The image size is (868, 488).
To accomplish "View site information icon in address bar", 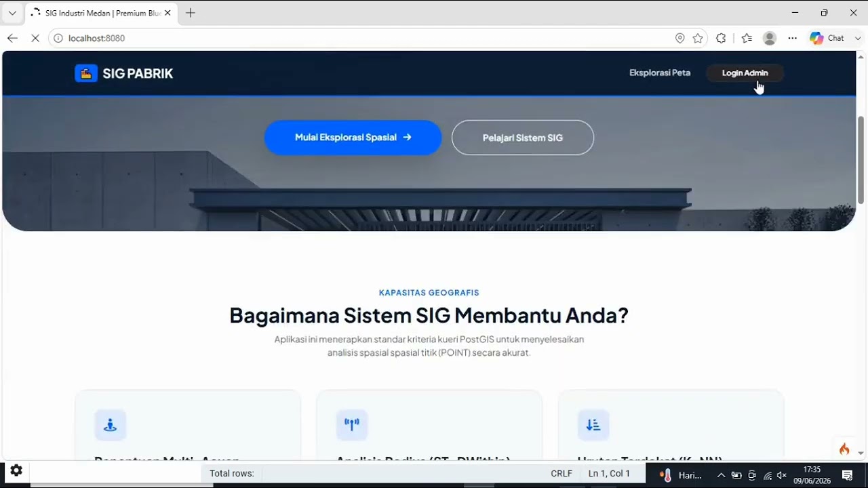I will click(58, 38).
